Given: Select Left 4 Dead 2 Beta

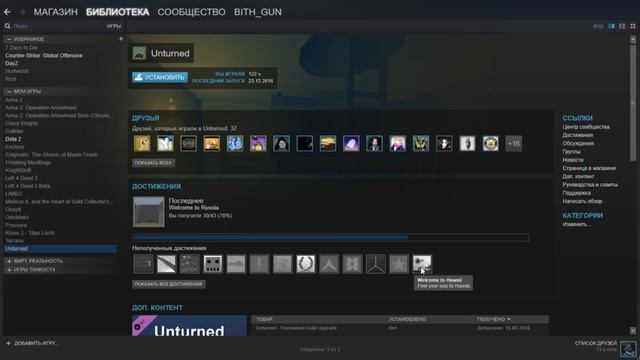Looking at the screenshot, I should click(x=27, y=186).
